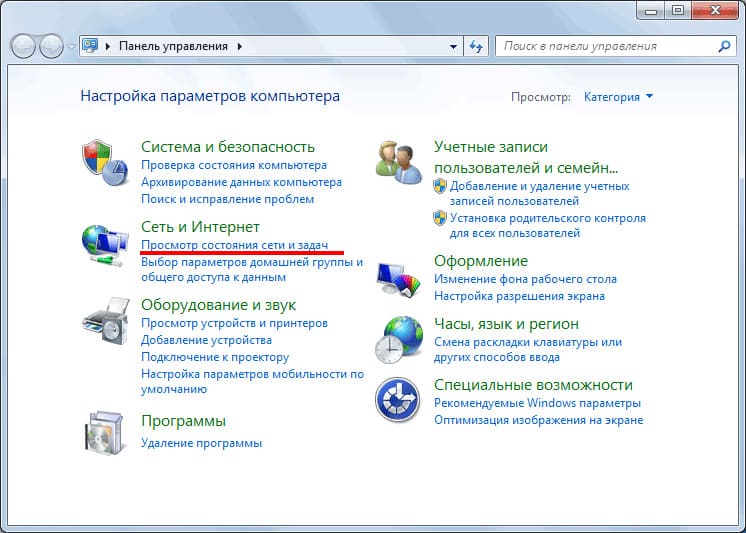Click the Appearance monitor color icon
This screenshot has height=533, width=746.
click(399, 279)
